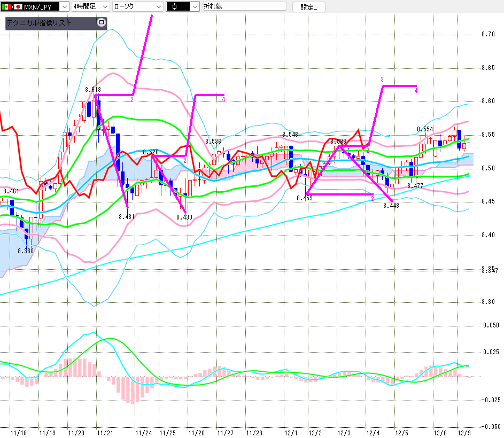Open the MXN/JPY currency pair dropdown
Screen dimensions: 504x438
point(64,7)
